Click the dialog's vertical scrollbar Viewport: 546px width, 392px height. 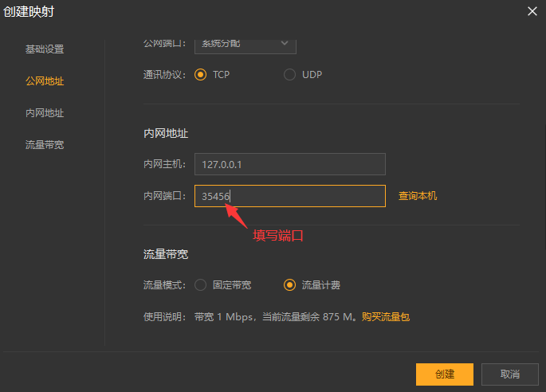click(x=544, y=186)
